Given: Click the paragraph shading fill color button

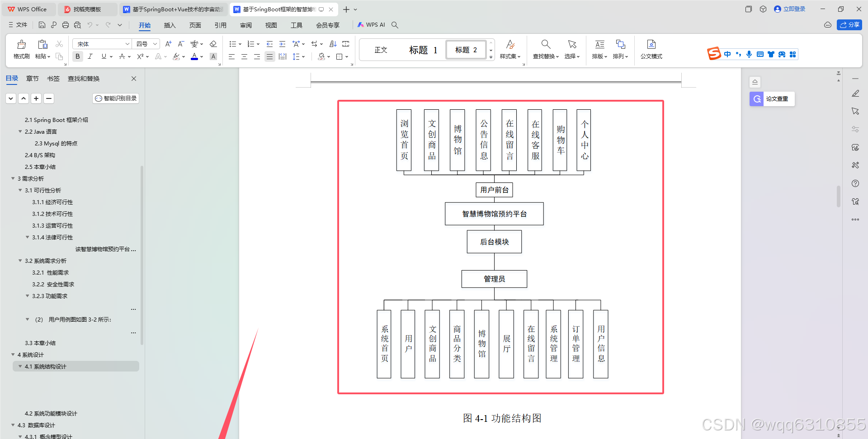Looking at the screenshot, I should 321,56.
